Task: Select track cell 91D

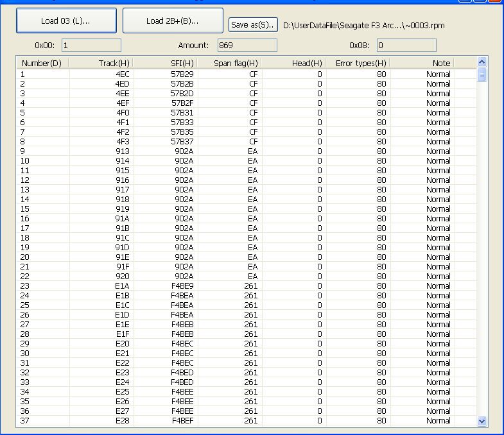Action: coord(123,248)
